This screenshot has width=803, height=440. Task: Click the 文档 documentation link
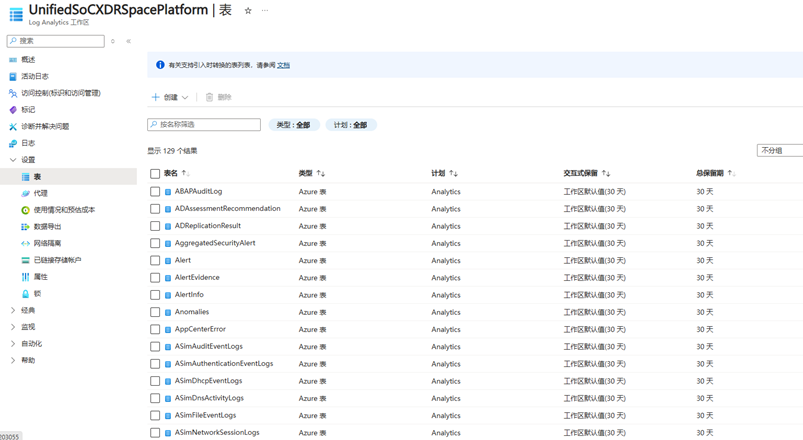283,65
